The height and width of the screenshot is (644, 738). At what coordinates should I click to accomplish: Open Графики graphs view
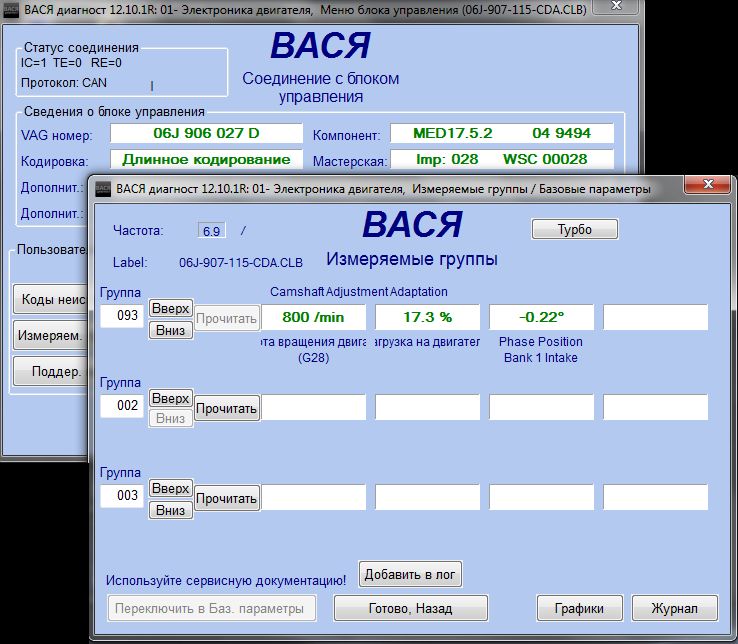pos(579,608)
